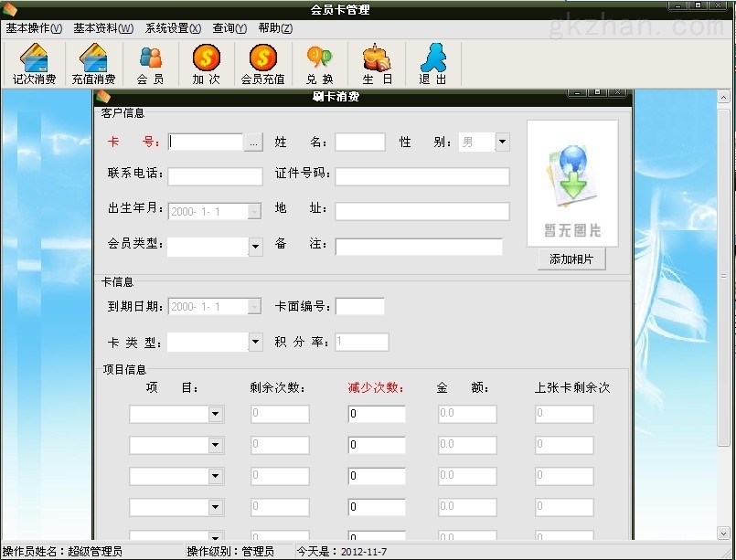Expand the fourth 项目 dropdown
736x560 pixels.
click(x=216, y=507)
